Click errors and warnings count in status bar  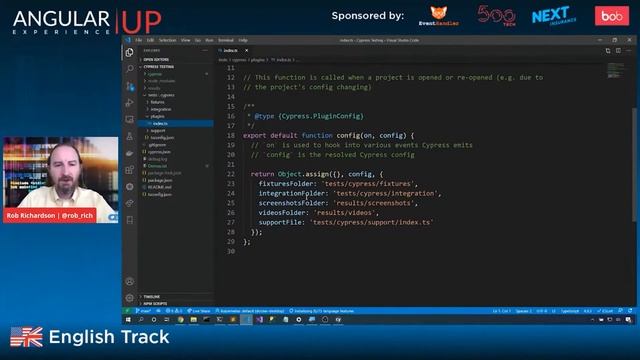tap(174, 311)
